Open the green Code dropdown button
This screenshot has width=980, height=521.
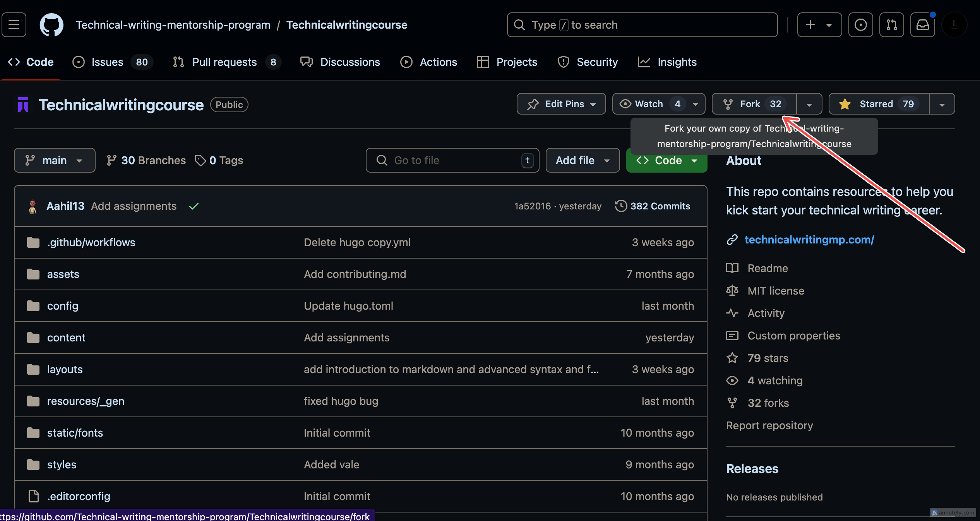tap(666, 160)
